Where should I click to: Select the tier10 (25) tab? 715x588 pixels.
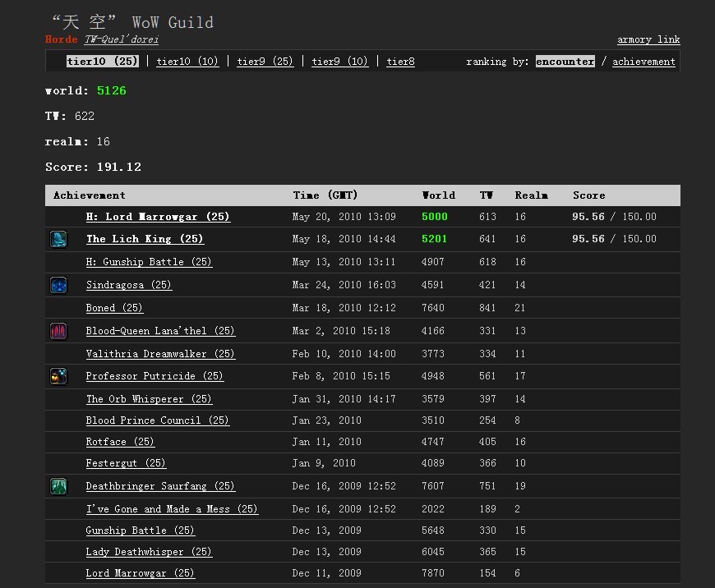103,61
